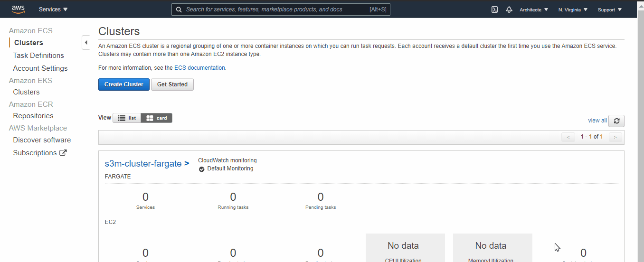
Task: Click the view all link
Action: point(597,121)
